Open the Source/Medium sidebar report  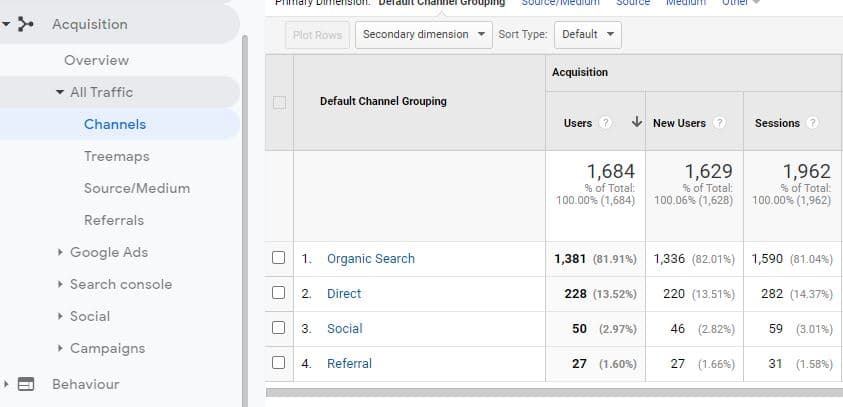(137, 188)
